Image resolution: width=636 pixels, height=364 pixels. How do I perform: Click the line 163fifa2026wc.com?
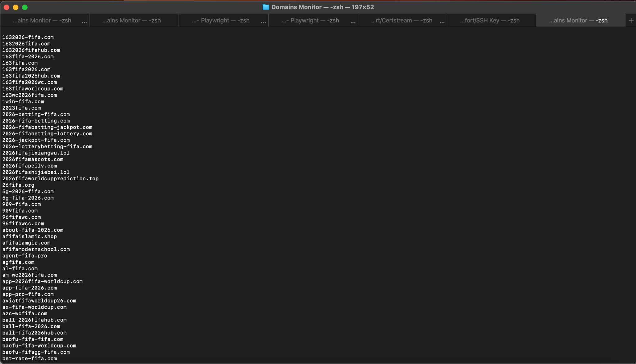tap(30, 82)
